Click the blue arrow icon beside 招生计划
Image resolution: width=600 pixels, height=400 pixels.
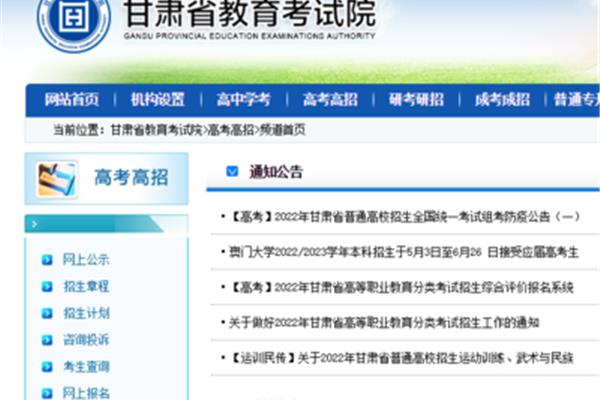(x=47, y=313)
